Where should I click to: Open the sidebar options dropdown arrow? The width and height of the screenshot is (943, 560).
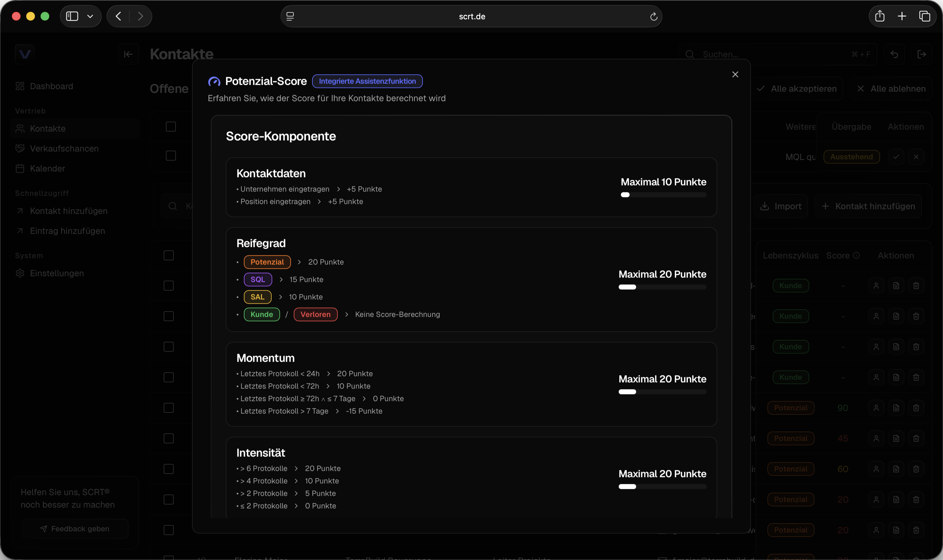pos(90,16)
